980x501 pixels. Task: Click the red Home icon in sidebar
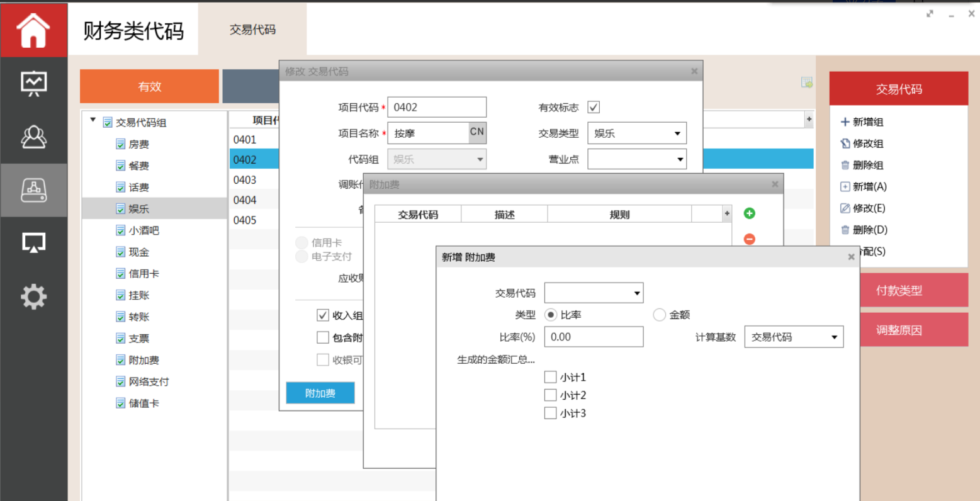pyautogui.click(x=33, y=30)
